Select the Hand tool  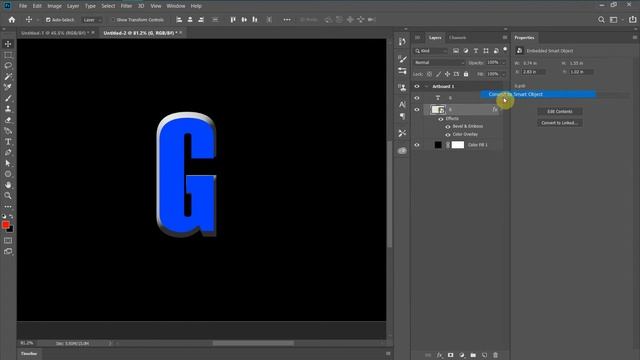click(x=8, y=185)
